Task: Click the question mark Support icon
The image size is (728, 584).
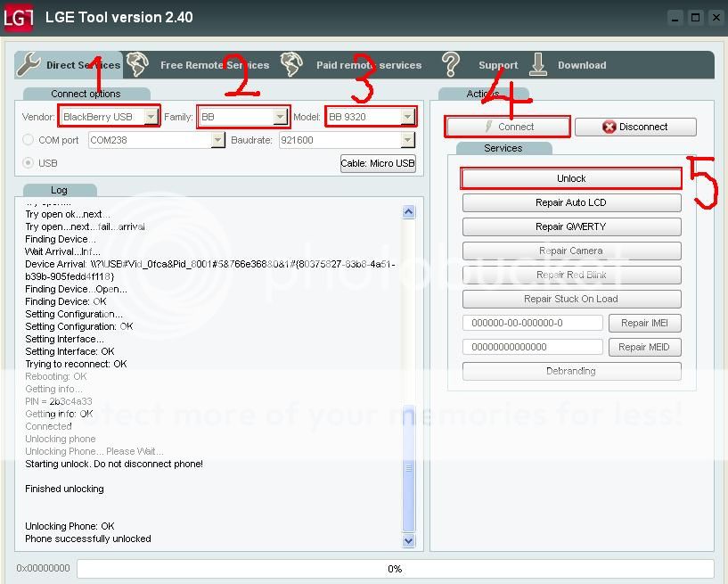Action: (x=451, y=64)
